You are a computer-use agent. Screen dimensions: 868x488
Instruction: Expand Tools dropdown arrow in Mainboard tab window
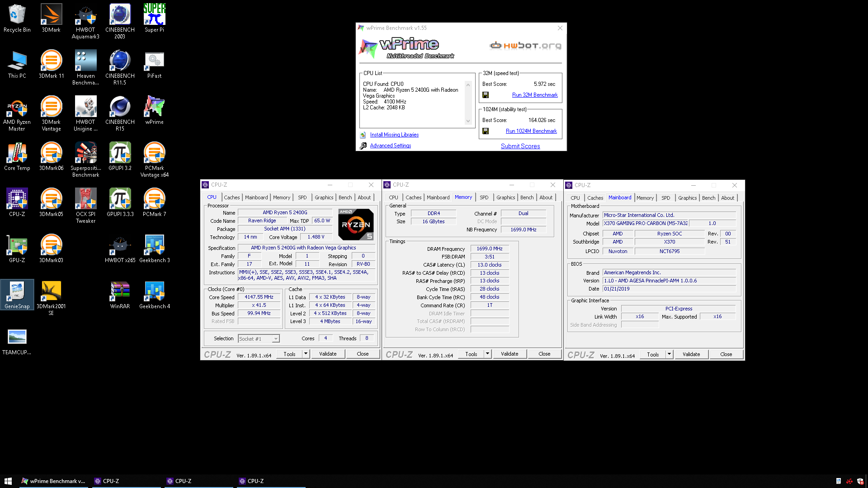pos(670,354)
